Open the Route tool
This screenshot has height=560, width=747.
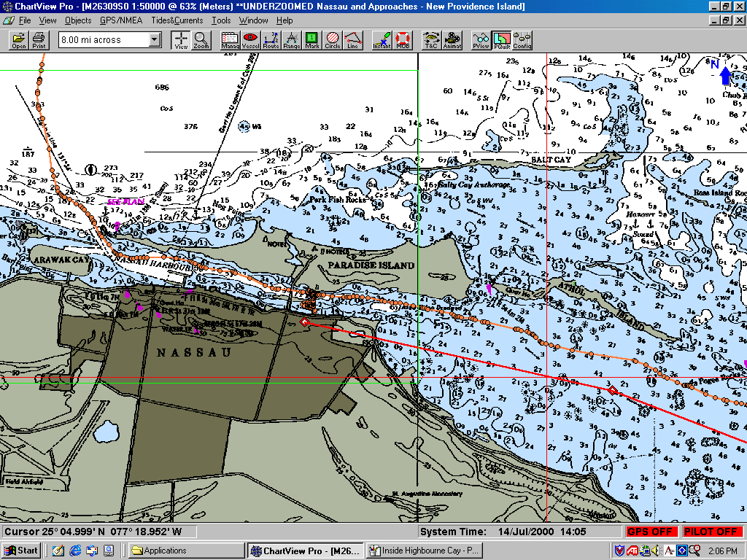(x=271, y=40)
